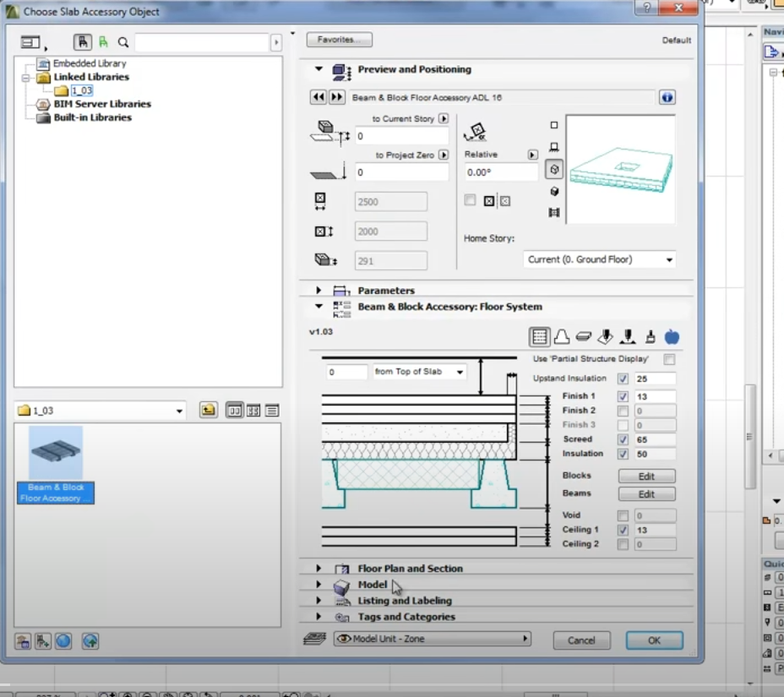Click the Screed thickness field
Screen dimensions: 784x697
[655, 439]
